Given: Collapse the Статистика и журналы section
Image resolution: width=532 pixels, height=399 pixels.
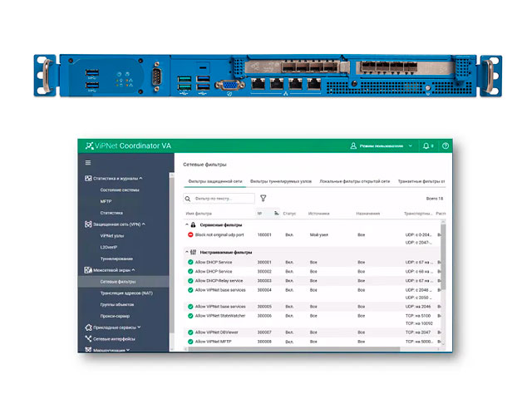Looking at the screenshot, I should (141, 178).
